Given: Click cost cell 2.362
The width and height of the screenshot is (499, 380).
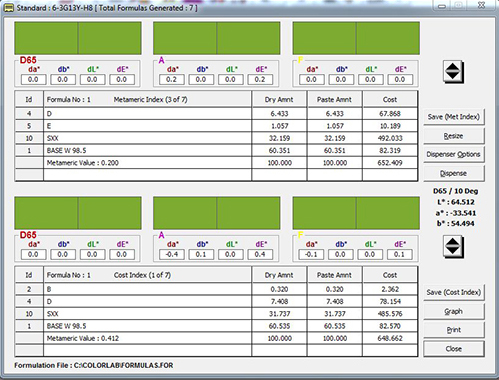Looking at the screenshot, I should coord(390,289).
